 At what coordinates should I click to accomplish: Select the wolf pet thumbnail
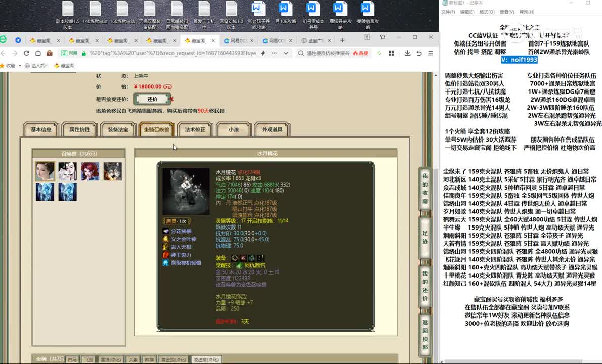click(x=112, y=171)
